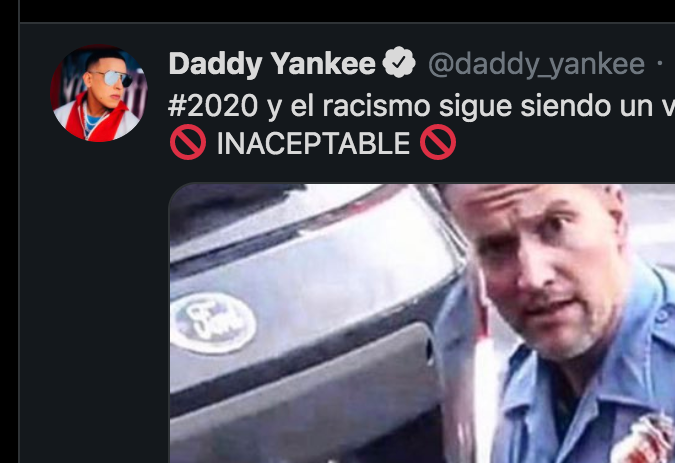
Task: Click the dark header bar above tweet
Action: (347, 10)
